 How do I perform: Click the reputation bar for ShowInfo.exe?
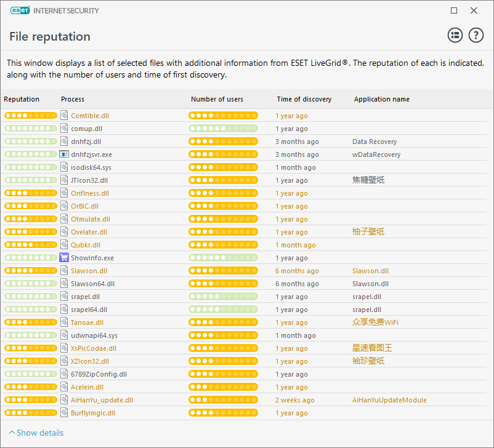31,257
